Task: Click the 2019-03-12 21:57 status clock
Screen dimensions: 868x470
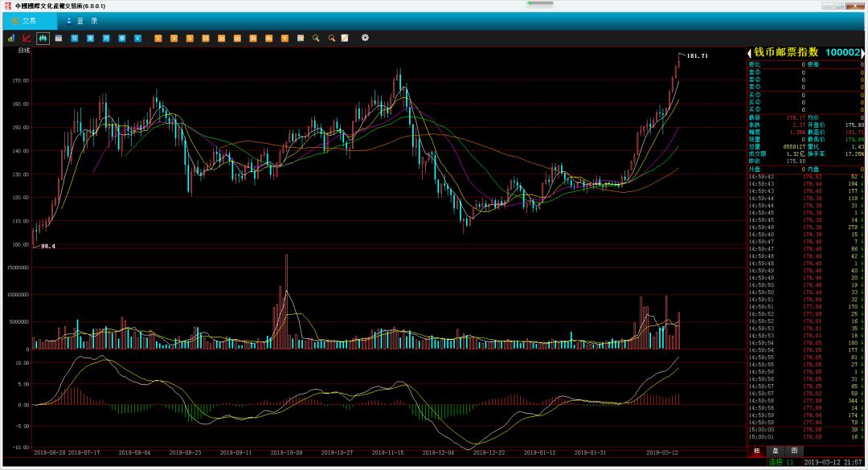Action: (832, 462)
